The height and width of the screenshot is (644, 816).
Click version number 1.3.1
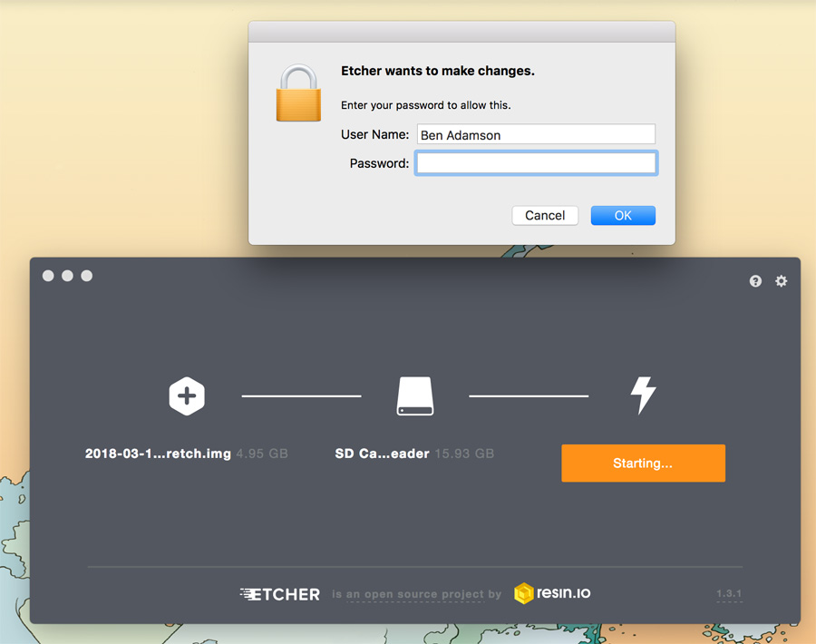tap(729, 593)
